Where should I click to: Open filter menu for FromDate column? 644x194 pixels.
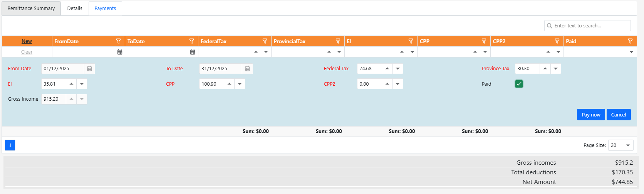click(x=118, y=41)
